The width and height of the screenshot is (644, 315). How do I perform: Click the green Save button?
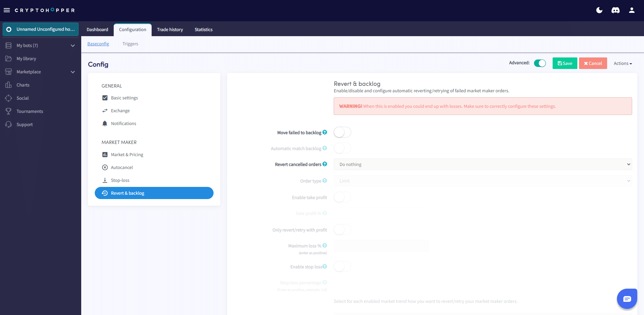click(565, 63)
